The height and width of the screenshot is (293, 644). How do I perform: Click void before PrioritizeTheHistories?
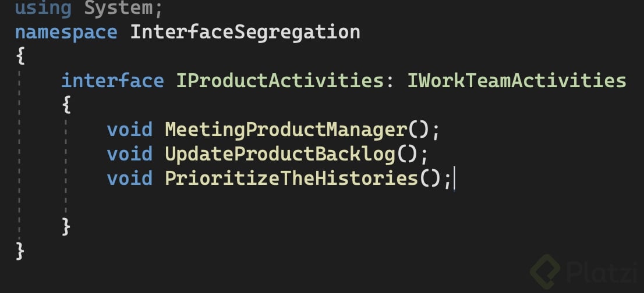130,178
